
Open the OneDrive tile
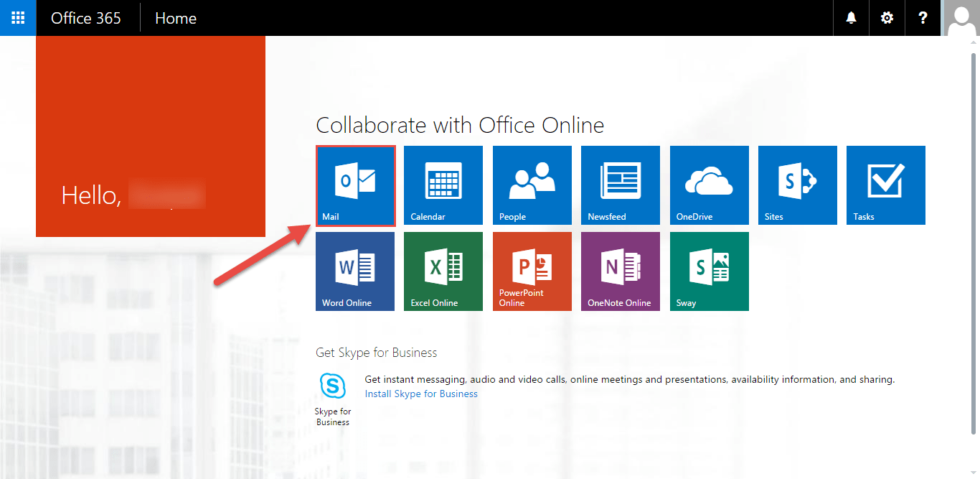[710, 185]
